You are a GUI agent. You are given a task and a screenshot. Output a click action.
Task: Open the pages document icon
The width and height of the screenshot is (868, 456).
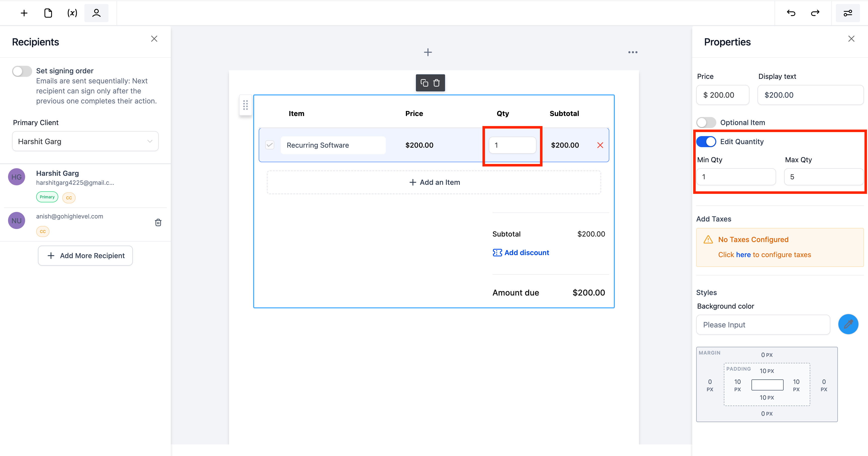pyautogui.click(x=48, y=13)
